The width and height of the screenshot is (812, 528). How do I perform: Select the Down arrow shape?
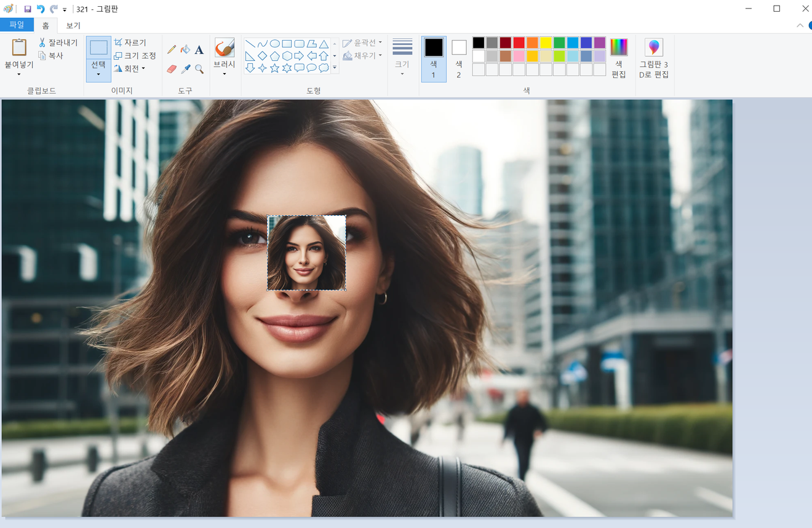click(x=250, y=68)
